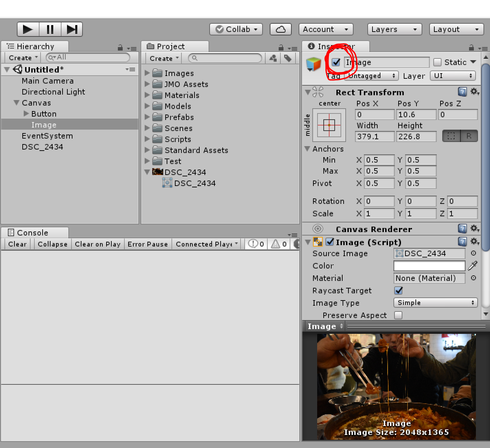The width and height of the screenshot is (490, 448).
Task: Pause the game with the pause button
Action: click(50, 29)
